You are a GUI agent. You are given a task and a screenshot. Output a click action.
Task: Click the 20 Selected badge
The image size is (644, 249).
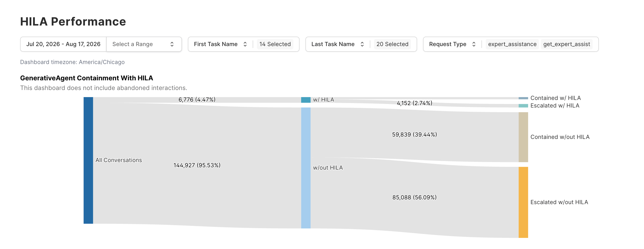pos(392,44)
